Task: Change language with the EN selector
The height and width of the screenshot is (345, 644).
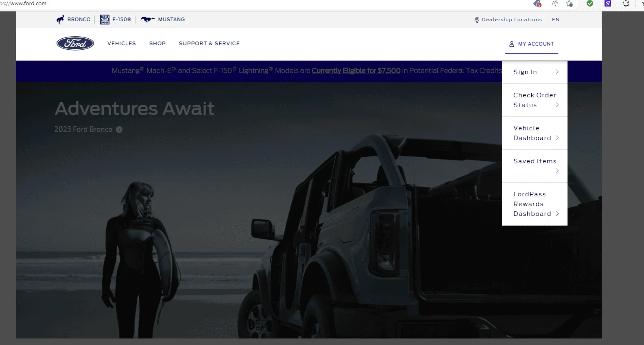Action: pos(556,20)
